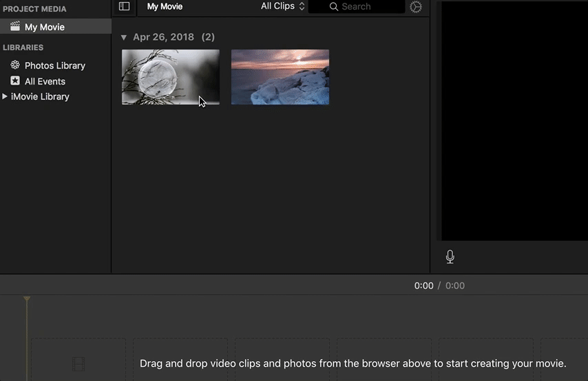Image resolution: width=588 pixels, height=381 pixels.
Task: Click the My Movie browser title
Action: click(x=165, y=6)
